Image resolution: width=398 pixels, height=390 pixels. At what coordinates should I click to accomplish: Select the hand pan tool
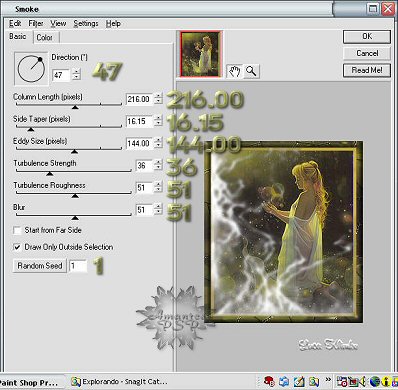pyautogui.click(x=235, y=71)
